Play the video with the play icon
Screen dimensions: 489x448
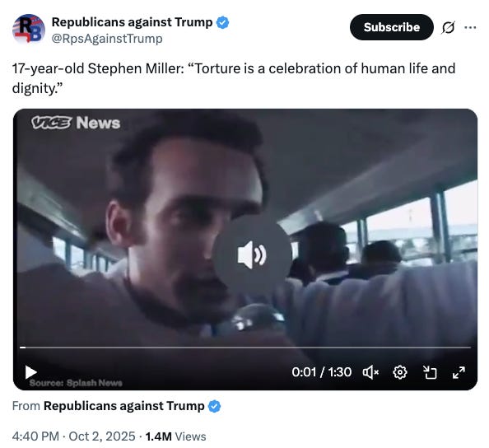(x=31, y=372)
